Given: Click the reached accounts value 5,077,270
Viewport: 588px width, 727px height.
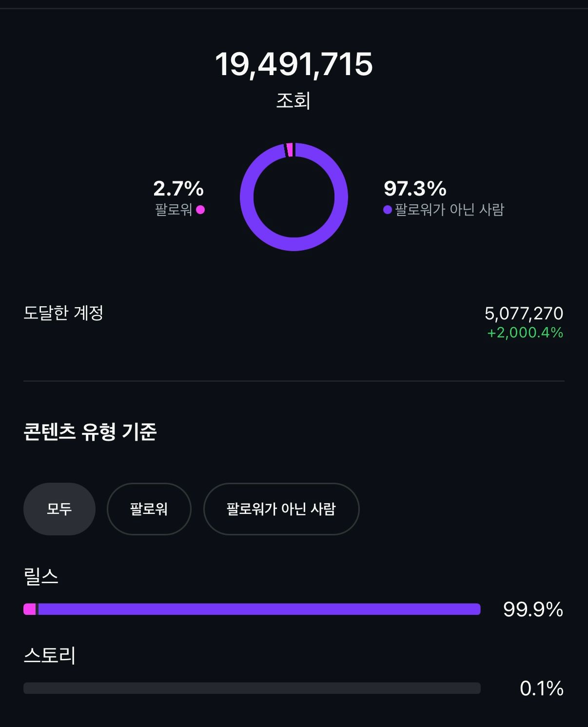Looking at the screenshot, I should (524, 313).
